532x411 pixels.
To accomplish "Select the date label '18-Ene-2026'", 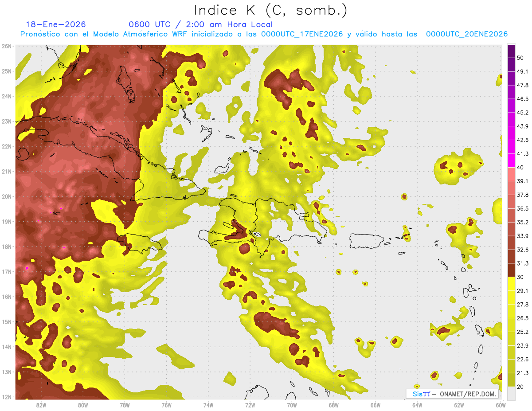I will (56, 24).
